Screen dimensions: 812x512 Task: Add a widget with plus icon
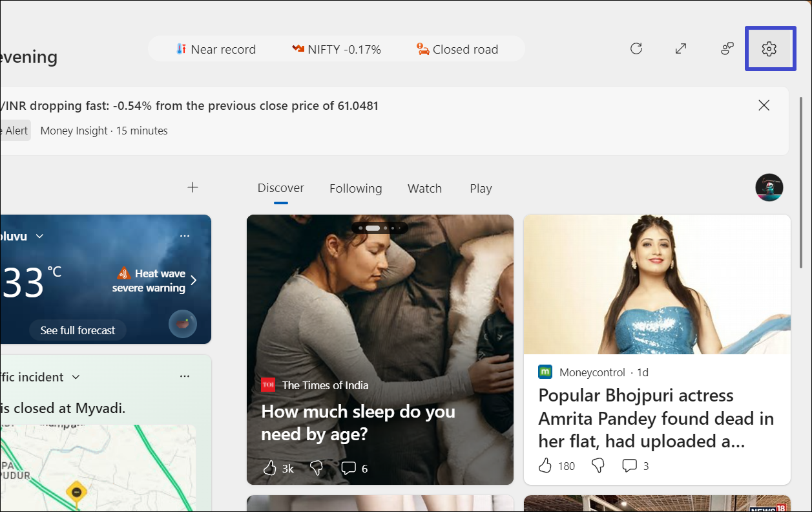[x=193, y=187]
